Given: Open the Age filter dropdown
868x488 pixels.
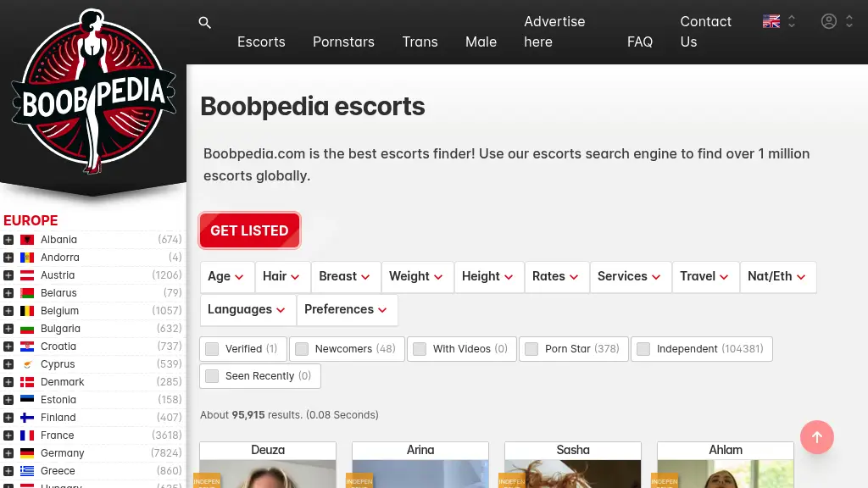Looking at the screenshot, I should coord(225,276).
